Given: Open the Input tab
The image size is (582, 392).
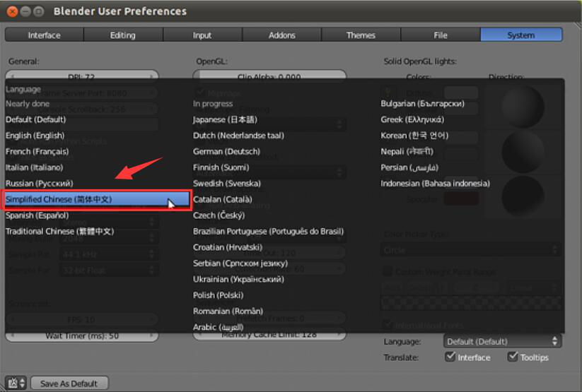Looking at the screenshot, I should (x=202, y=35).
